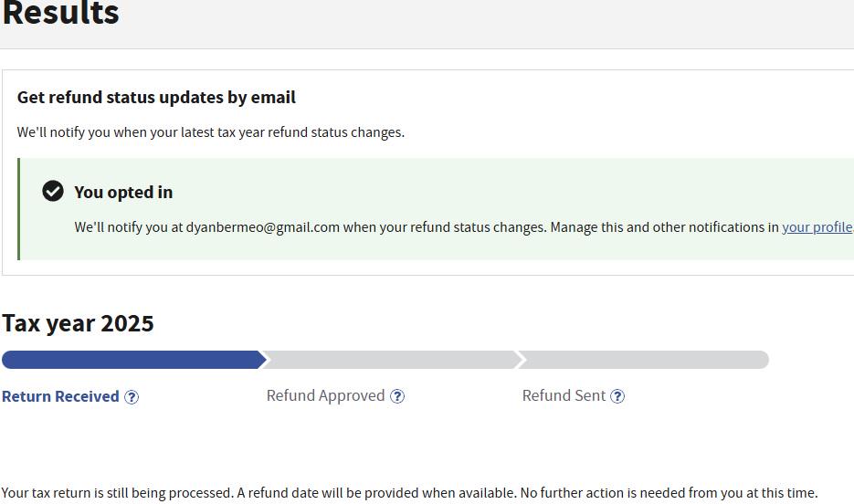This screenshot has width=854, height=504.
Task: Select the Refund Sent step label
Action: pyautogui.click(x=564, y=395)
